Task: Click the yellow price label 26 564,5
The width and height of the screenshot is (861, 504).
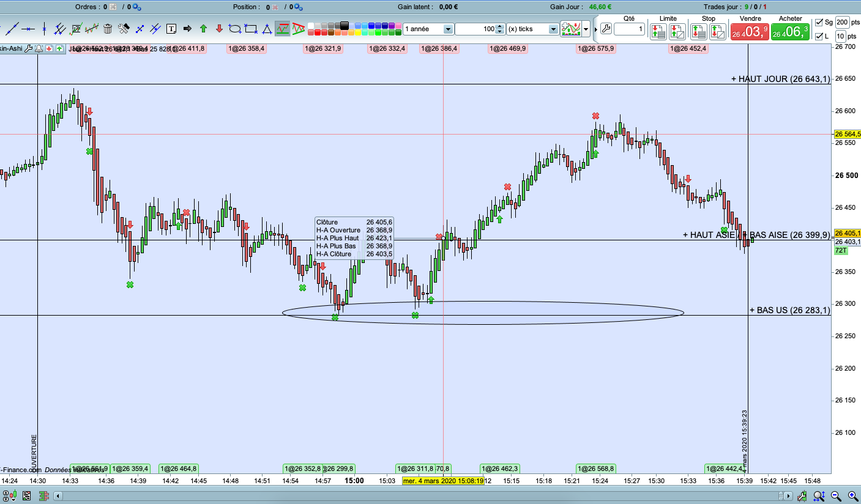Action: coord(848,134)
